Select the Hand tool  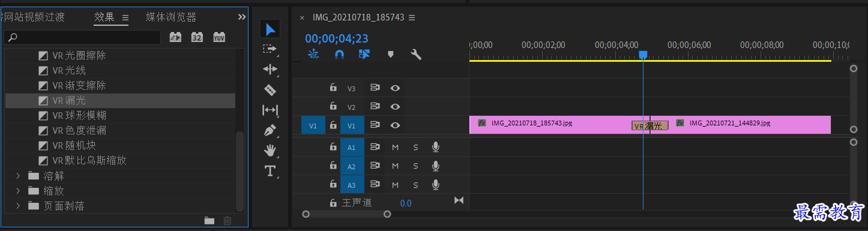271,151
